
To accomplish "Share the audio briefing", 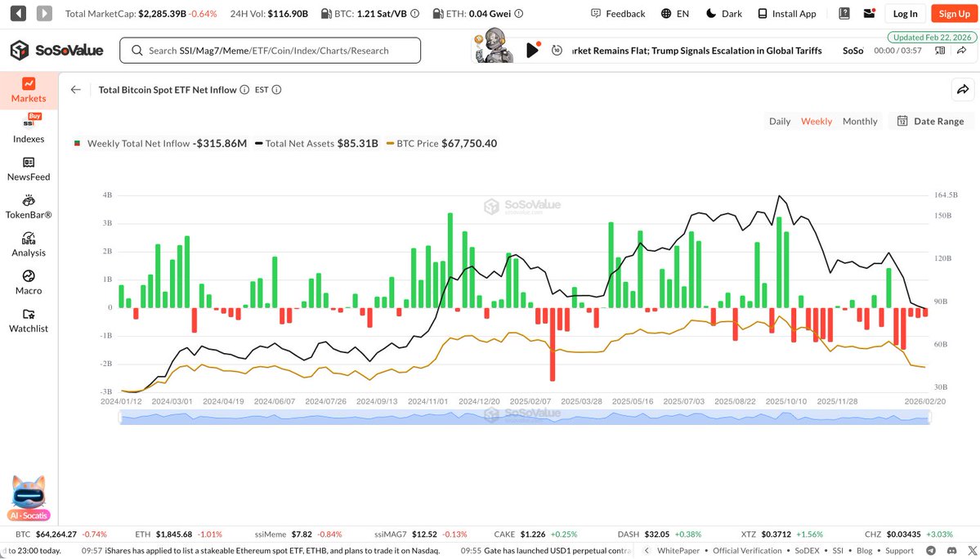I will (963, 50).
